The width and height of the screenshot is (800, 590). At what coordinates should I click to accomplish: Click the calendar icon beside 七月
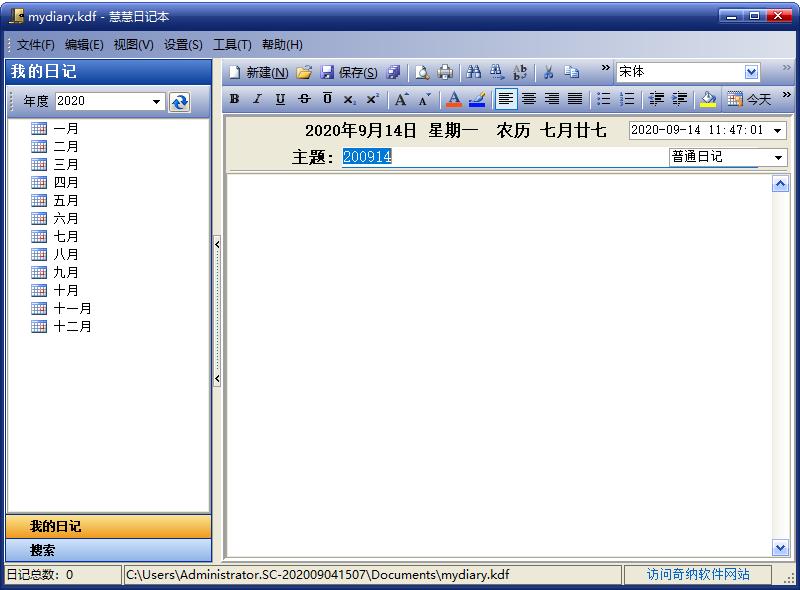[x=39, y=236]
